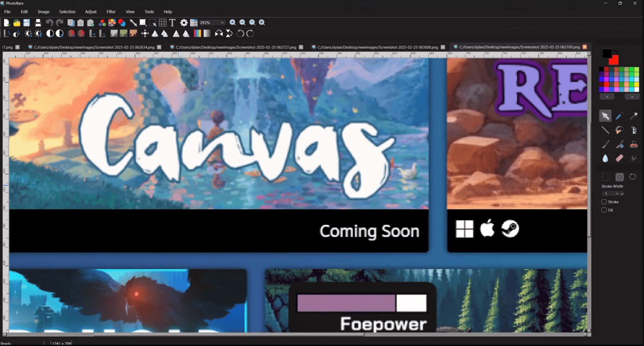This screenshot has height=346, width=644.
Task: Click the zoom in magnifier icon
Action: pyautogui.click(x=233, y=23)
